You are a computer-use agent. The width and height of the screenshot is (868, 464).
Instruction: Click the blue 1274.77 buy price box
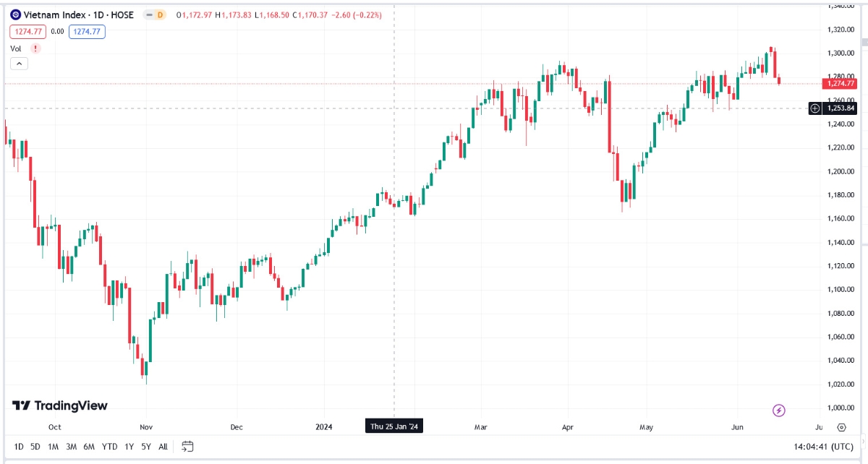tap(88, 31)
